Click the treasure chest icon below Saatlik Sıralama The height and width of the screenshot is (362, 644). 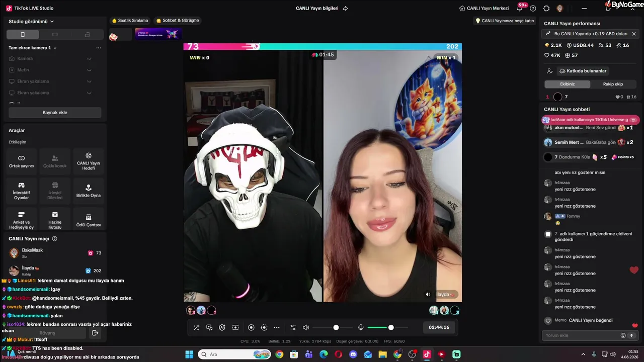coord(114,36)
